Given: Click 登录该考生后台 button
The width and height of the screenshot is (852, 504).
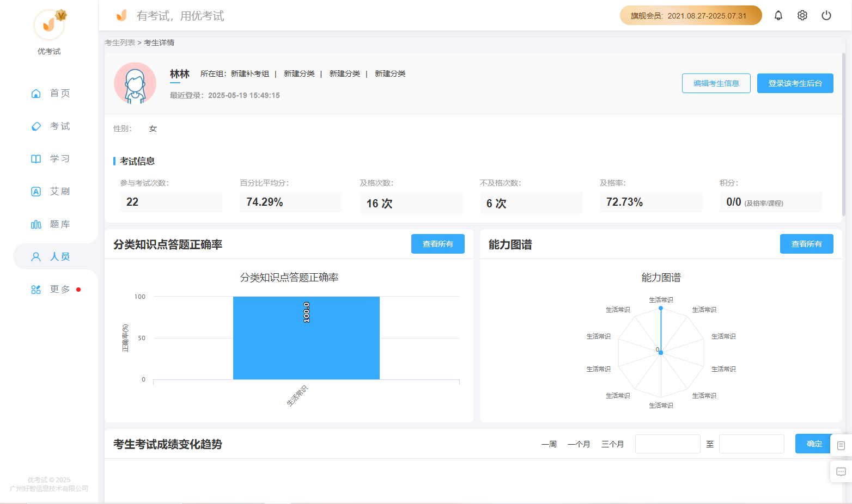Looking at the screenshot, I should pyautogui.click(x=795, y=83).
